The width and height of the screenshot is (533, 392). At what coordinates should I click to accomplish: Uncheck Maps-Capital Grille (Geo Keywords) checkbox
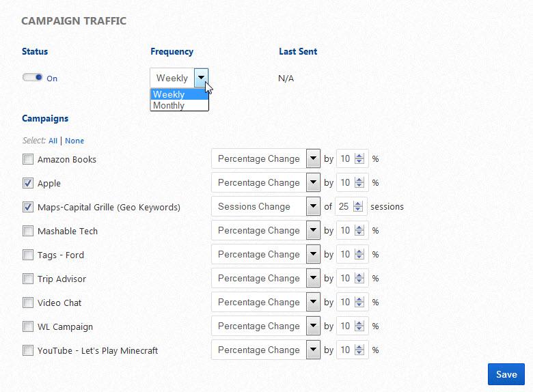[28, 207]
